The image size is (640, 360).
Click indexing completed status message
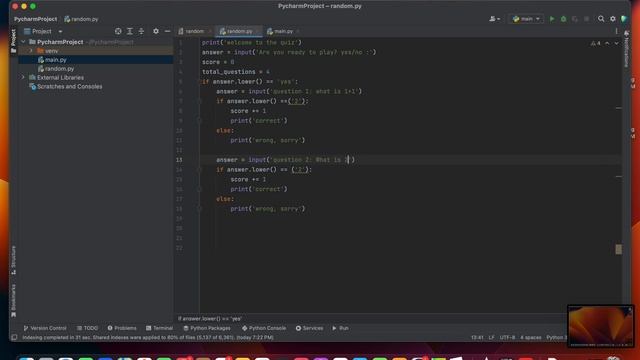[x=148, y=338]
